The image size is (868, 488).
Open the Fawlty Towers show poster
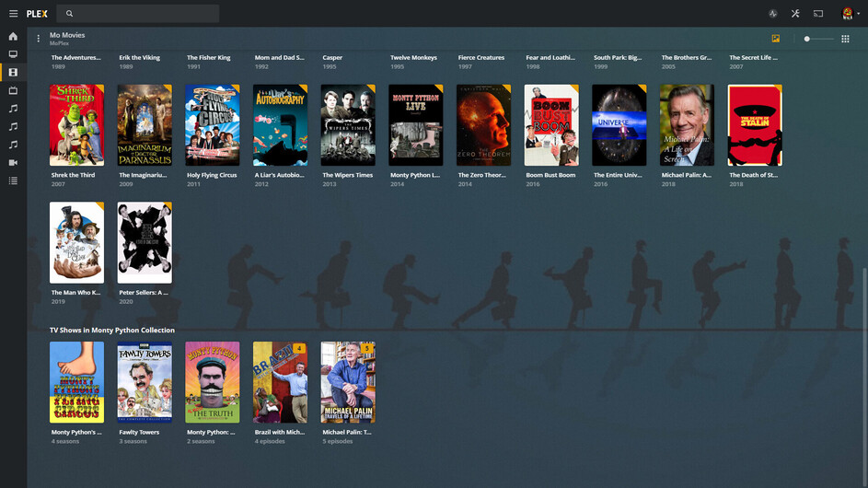[145, 382]
